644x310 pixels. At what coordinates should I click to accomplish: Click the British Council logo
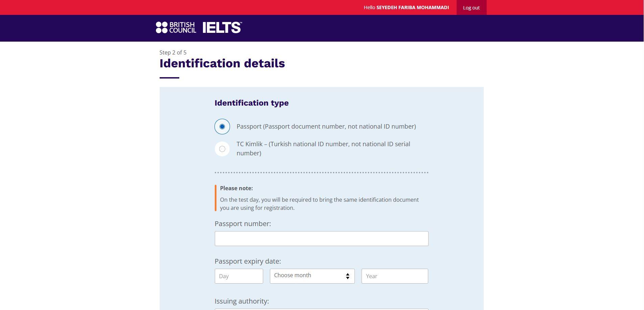(176, 27)
